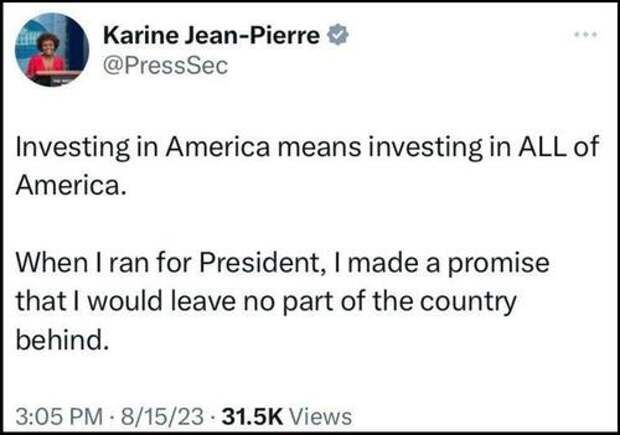The height and width of the screenshot is (435, 620).
Task: Click the word "promise" in the tweet
Action: (x=498, y=265)
